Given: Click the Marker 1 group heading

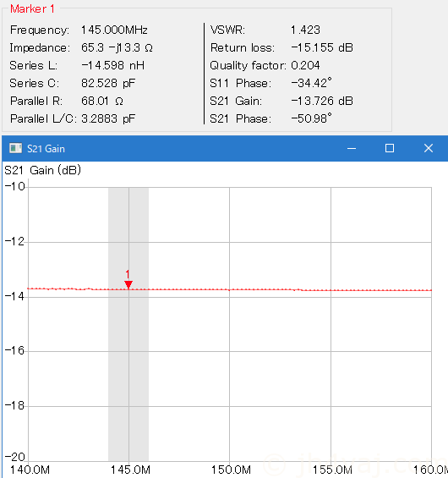Looking at the screenshot, I should pyautogui.click(x=32, y=8).
